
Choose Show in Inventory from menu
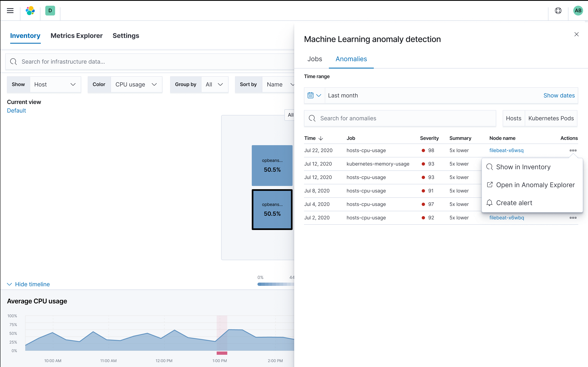pos(523,167)
